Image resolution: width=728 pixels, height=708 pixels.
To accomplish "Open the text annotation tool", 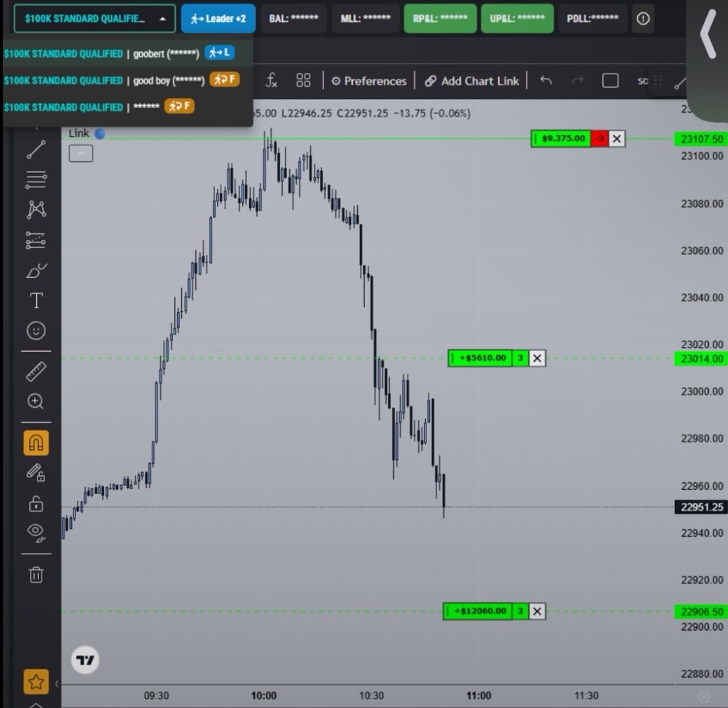I will pos(36,300).
